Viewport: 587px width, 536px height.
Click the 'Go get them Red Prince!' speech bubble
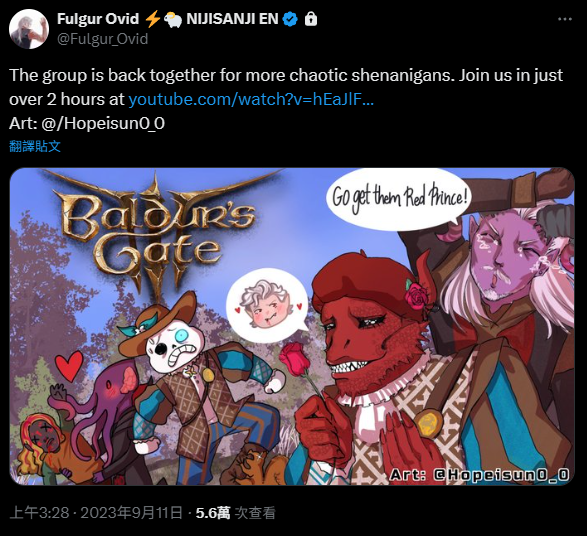[399, 198]
